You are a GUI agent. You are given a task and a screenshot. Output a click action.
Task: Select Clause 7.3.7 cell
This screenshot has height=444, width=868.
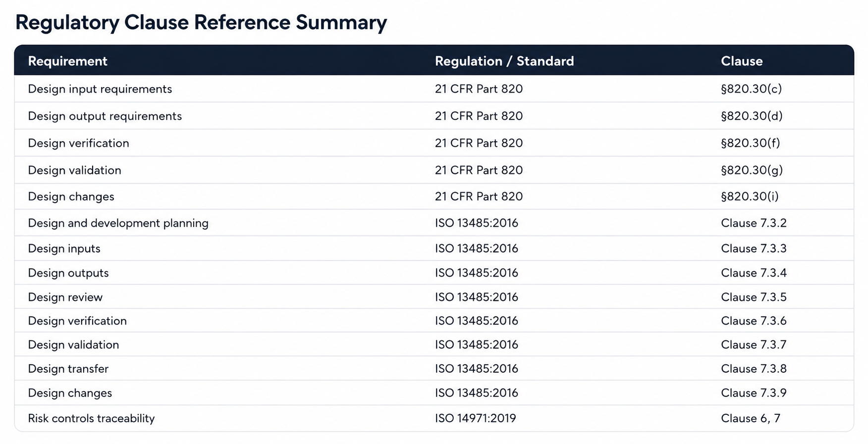pos(754,345)
